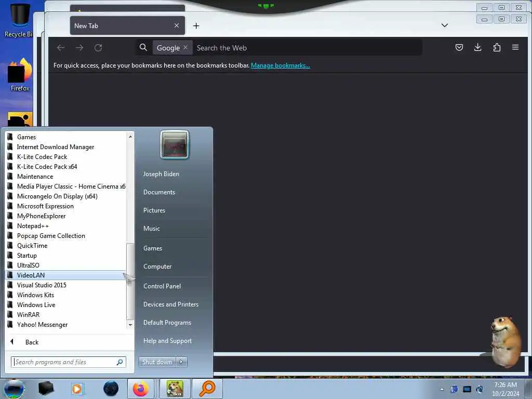Expand the Maintenance folder
This screenshot has width=532, height=399.
[66, 177]
